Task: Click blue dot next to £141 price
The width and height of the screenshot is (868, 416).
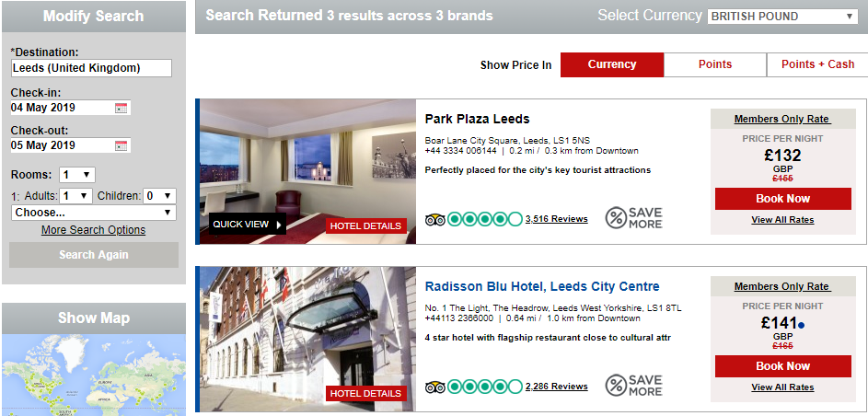Action: pyautogui.click(x=801, y=326)
